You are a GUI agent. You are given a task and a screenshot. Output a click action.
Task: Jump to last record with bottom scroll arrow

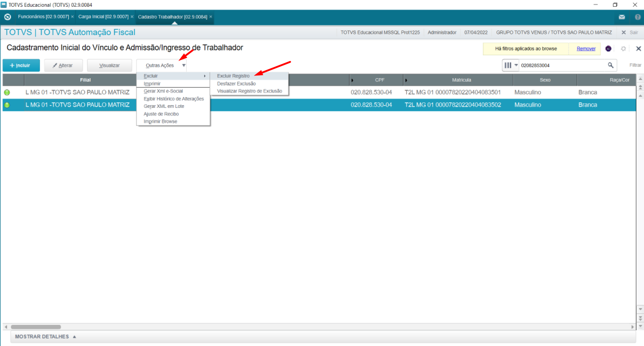[640, 326]
